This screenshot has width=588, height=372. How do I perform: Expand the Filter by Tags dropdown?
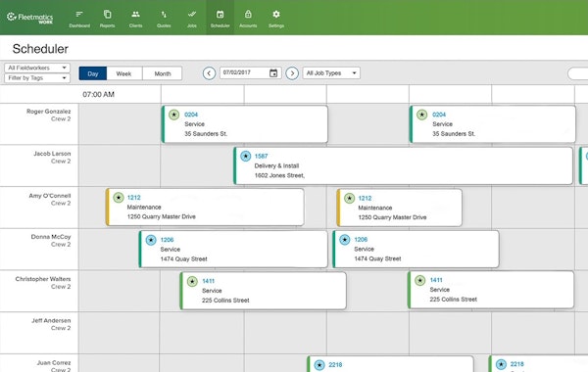[x=37, y=78]
